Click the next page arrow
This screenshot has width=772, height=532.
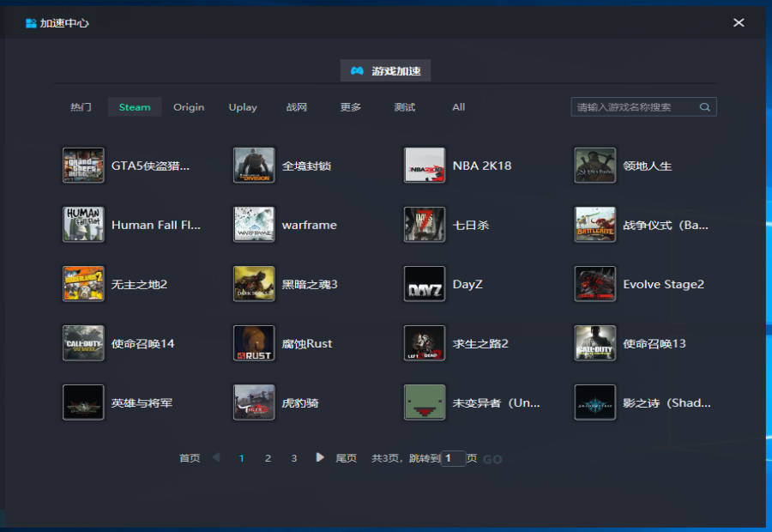click(x=320, y=458)
